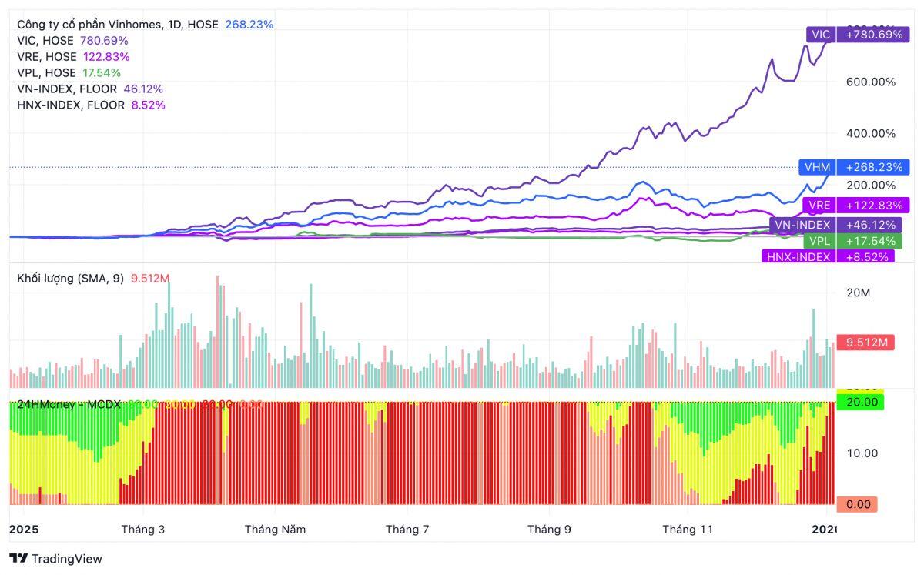Click the Tháng 11 time axis marker
The width and height of the screenshot is (924, 575).
pyautogui.click(x=688, y=530)
